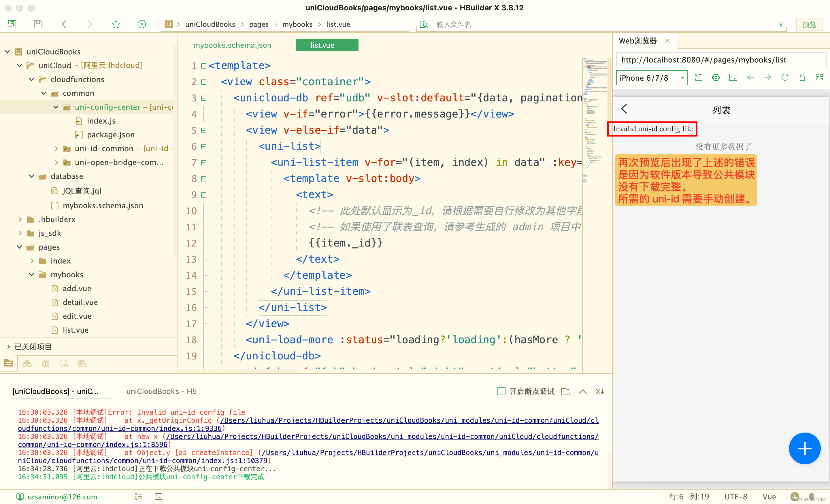
Task: Click the code minimap overview
Action: pyautogui.click(x=595, y=120)
